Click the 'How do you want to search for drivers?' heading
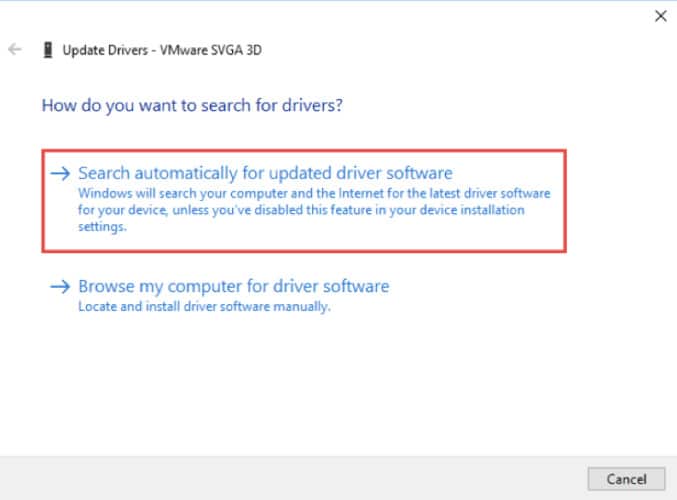Screen dimensions: 677x500 tap(192, 106)
